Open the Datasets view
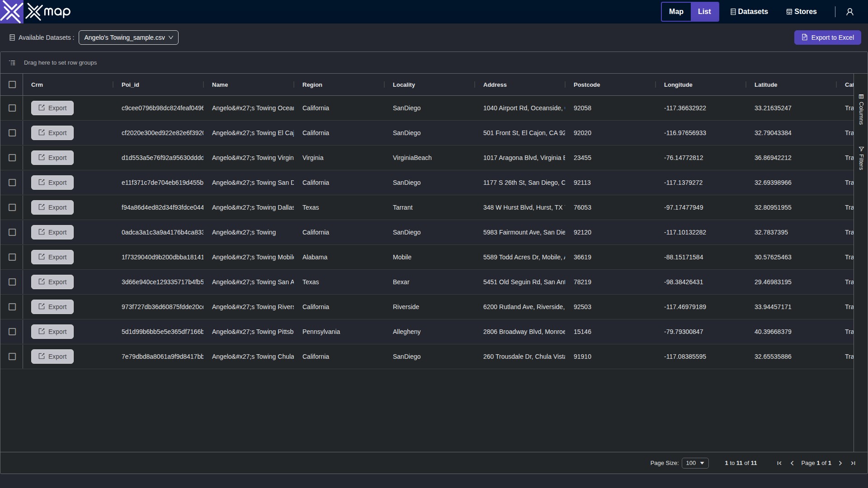The image size is (868, 488). click(x=749, y=11)
